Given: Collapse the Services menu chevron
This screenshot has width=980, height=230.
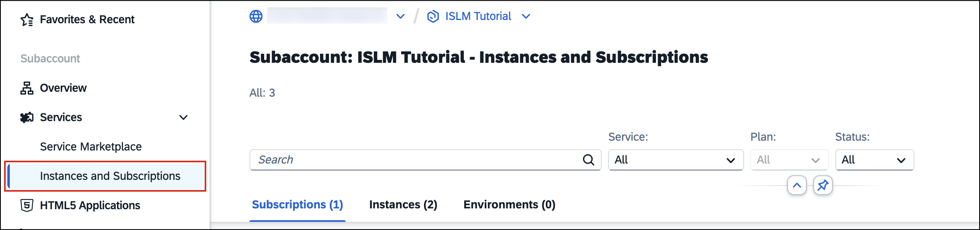Looking at the screenshot, I should tap(183, 117).
